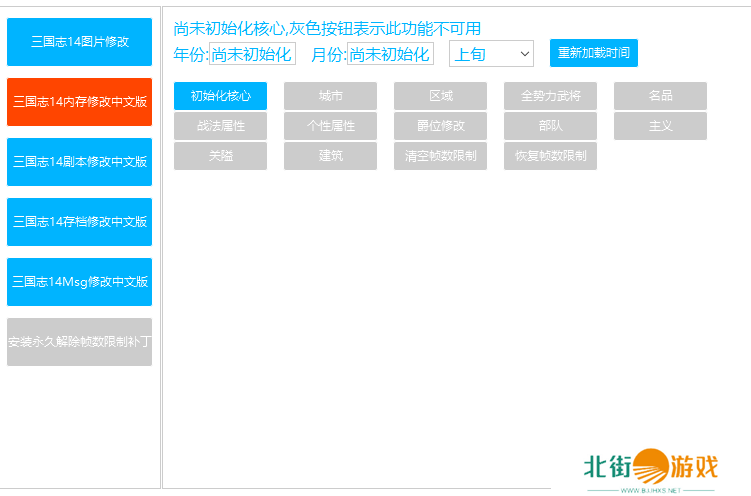Click 安装永久解除帧数限制补丁 button

pos(79,342)
